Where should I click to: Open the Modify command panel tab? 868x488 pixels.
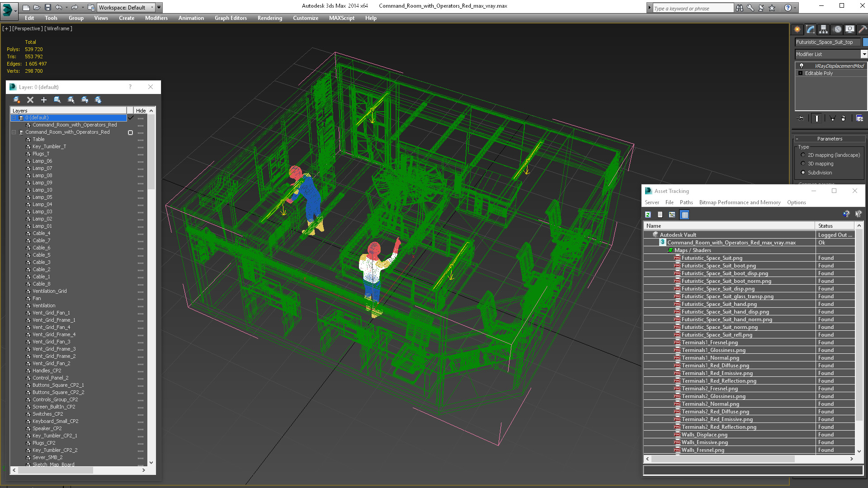[811, 29]
